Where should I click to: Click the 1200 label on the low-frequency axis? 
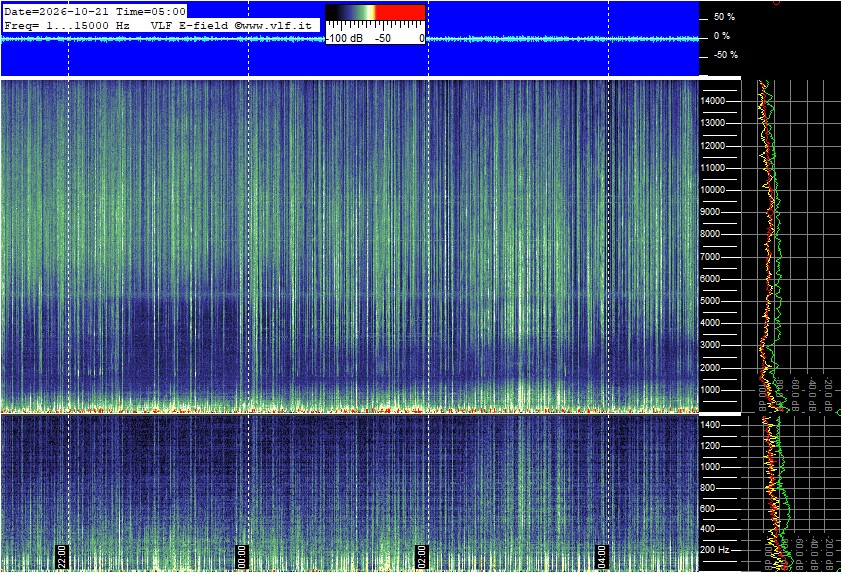pyautogui.click(x=710, y=446)
